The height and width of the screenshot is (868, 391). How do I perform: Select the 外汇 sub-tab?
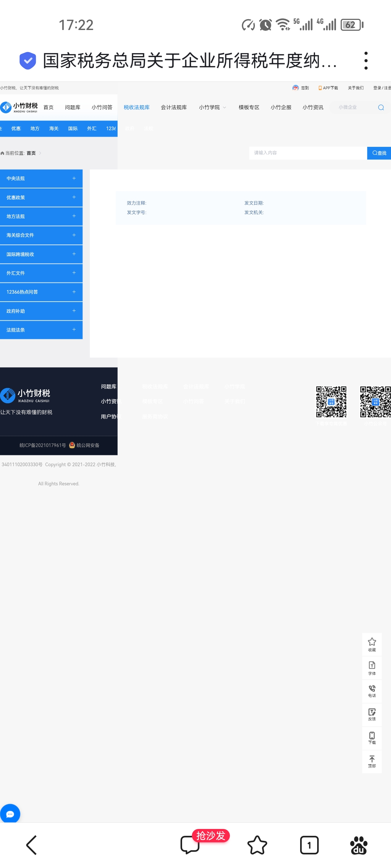[92, 128]
